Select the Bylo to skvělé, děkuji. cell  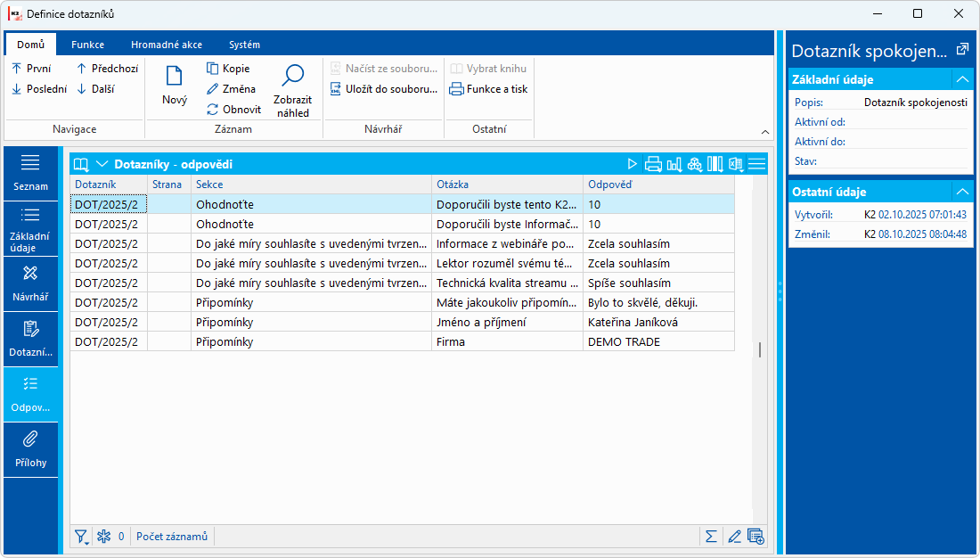click(x=658, y=303)
